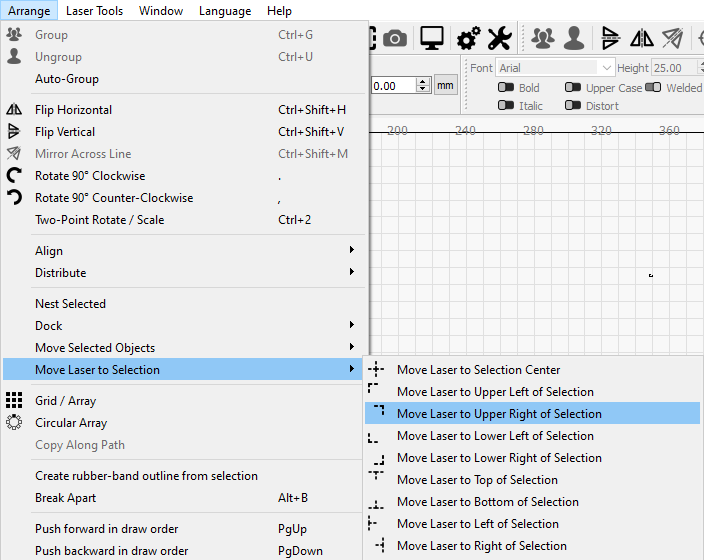Expand the Distribute submenu

coord(192,273)
